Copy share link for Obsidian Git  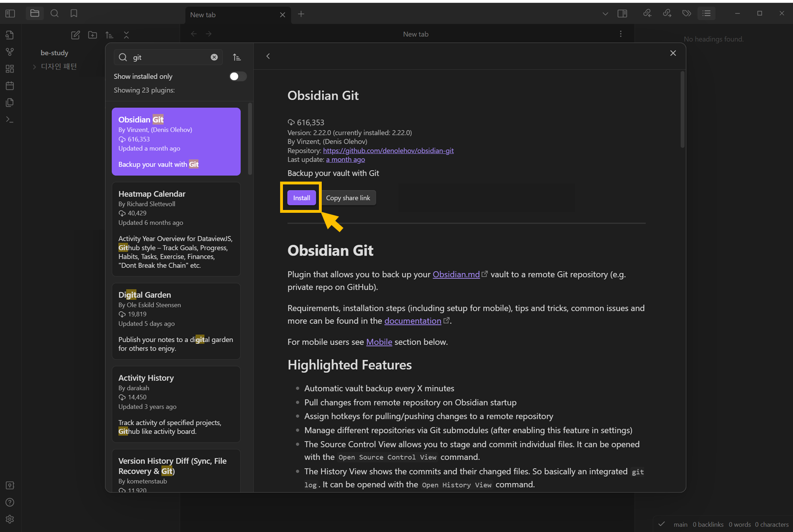(x=348, y=198)
